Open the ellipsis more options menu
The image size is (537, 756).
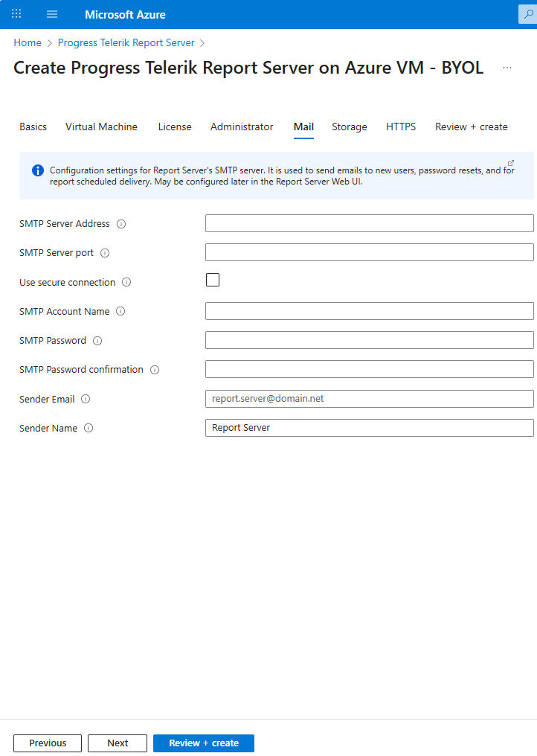(507, 67)
